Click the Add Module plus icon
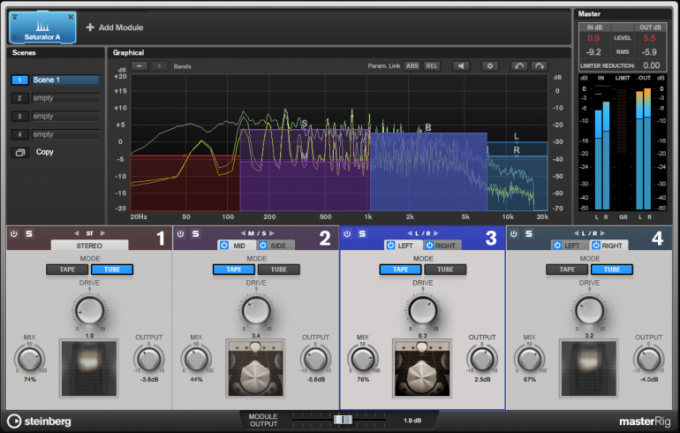This screenshot has height=433, width=680. pos(90,27)
